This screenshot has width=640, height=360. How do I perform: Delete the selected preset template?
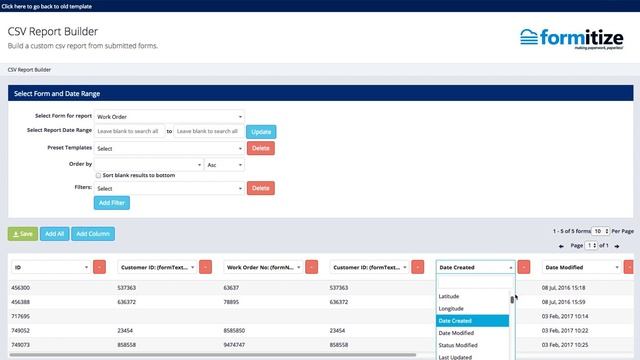tap(261, 148)
